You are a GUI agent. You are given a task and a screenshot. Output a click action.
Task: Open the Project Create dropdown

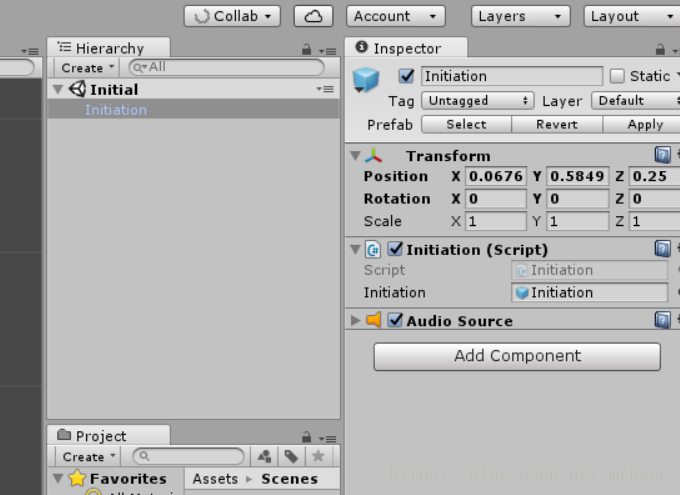88,456
